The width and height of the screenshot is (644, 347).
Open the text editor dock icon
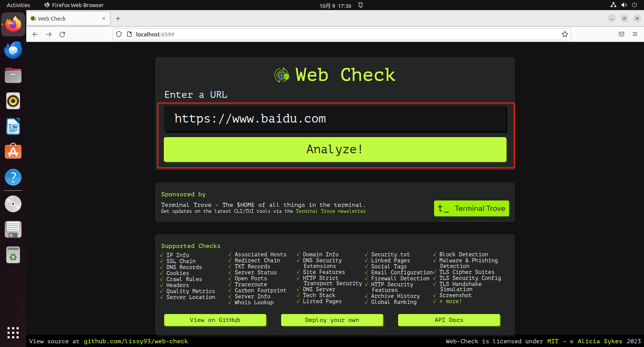13,229
